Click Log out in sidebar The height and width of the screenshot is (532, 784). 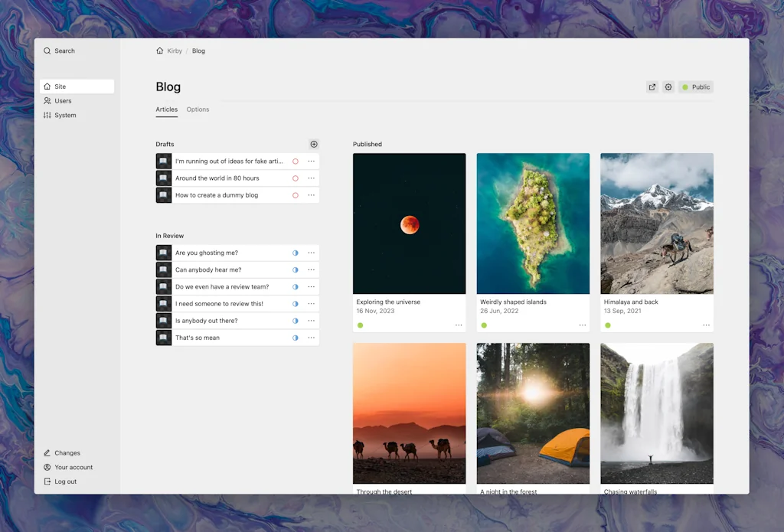pyautogui.click(x=65, y=482)
